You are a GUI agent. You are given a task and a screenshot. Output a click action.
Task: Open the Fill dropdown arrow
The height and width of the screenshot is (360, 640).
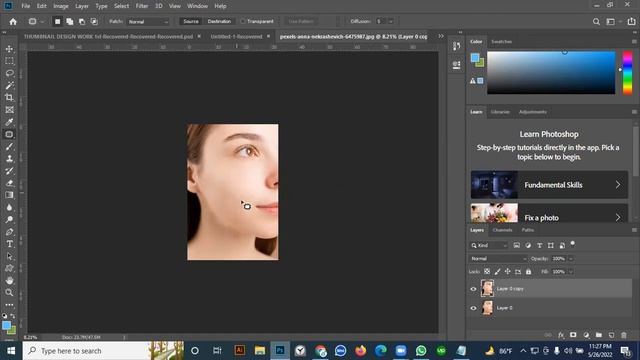click(571, 271)
